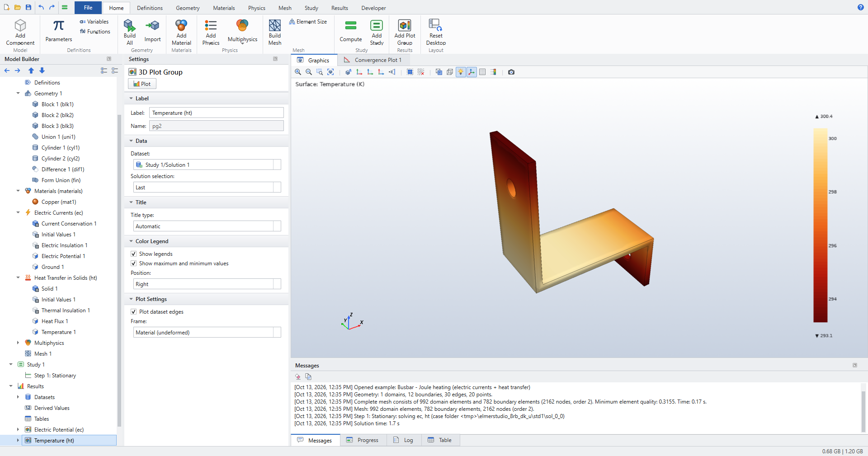868x456 pixels.
Task: Uncheck Show maximum and minimum values
Action: click(x=134, y=263)
